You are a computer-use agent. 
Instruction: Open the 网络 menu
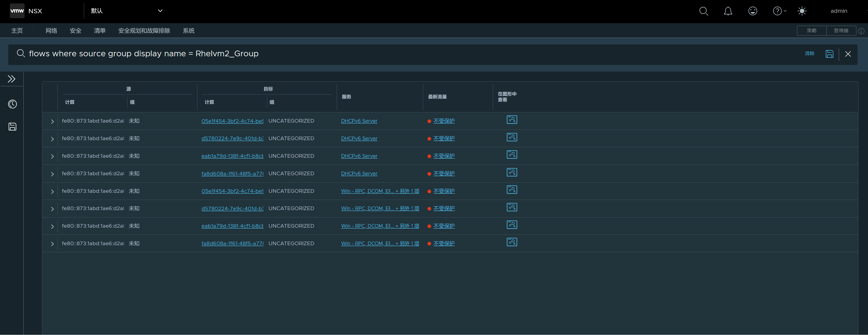(x=51, y=31)
